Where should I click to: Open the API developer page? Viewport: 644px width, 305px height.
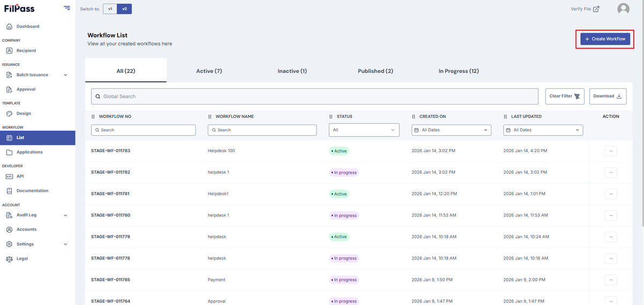[20, 176]
